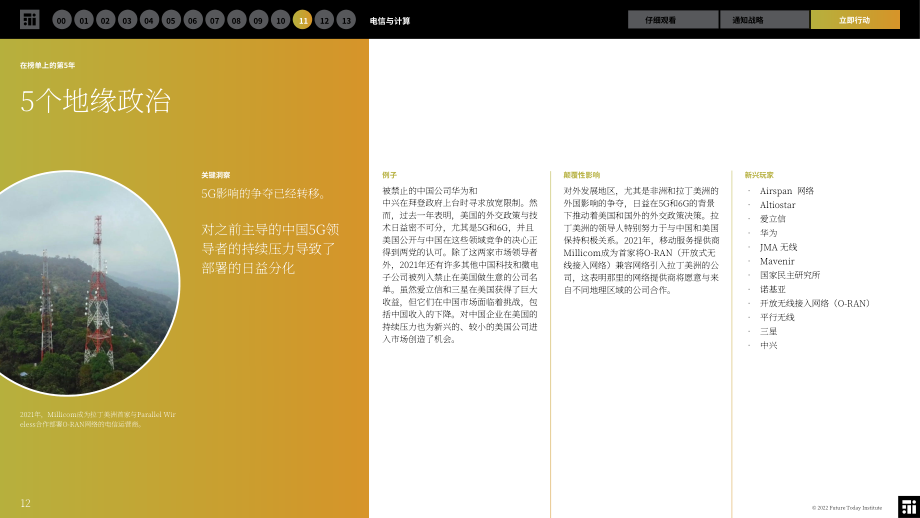Image resolution: width=920 pixels, height=518 pixels.
Task: Click list item JMA 无线
Action: (779, 247)
